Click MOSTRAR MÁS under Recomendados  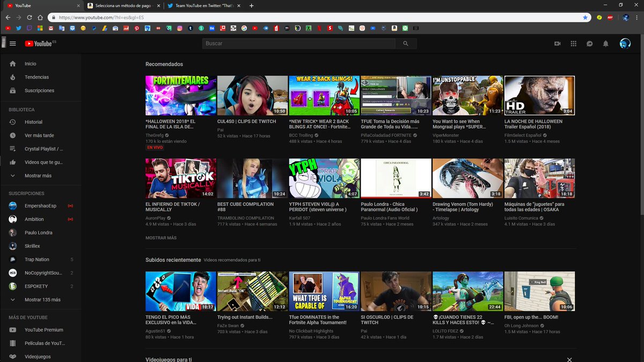pos(161,238)
